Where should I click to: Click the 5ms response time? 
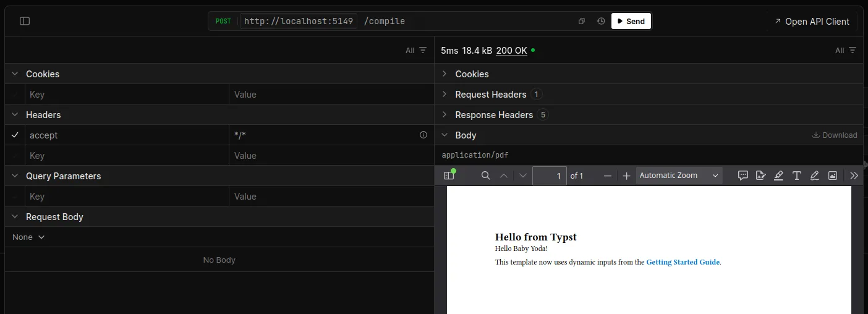(449, 50)
